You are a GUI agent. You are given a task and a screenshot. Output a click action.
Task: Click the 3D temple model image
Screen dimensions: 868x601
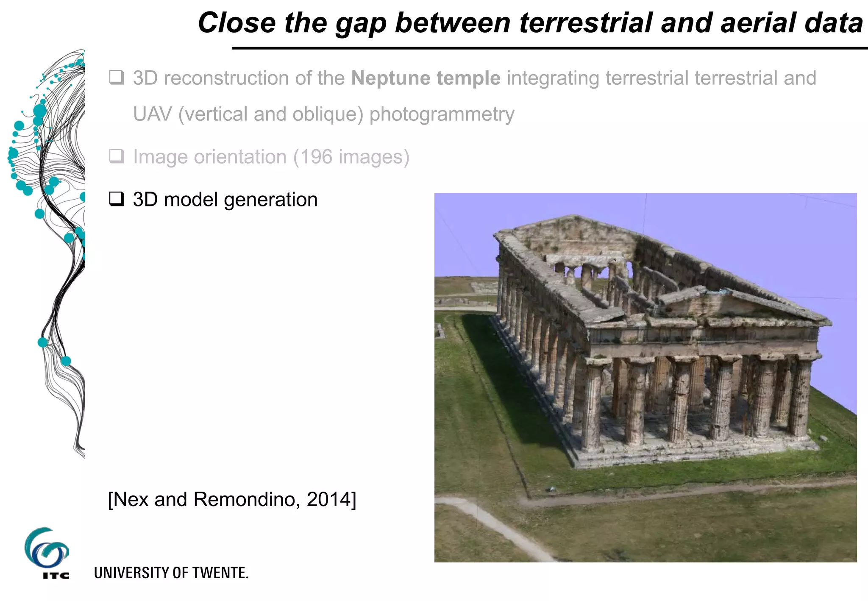click(x=645, y=378)
